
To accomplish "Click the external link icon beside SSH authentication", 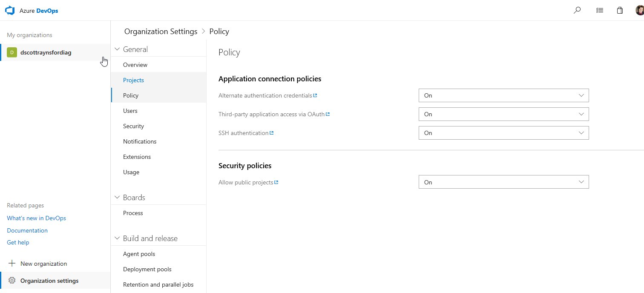I will pos(272,133).
